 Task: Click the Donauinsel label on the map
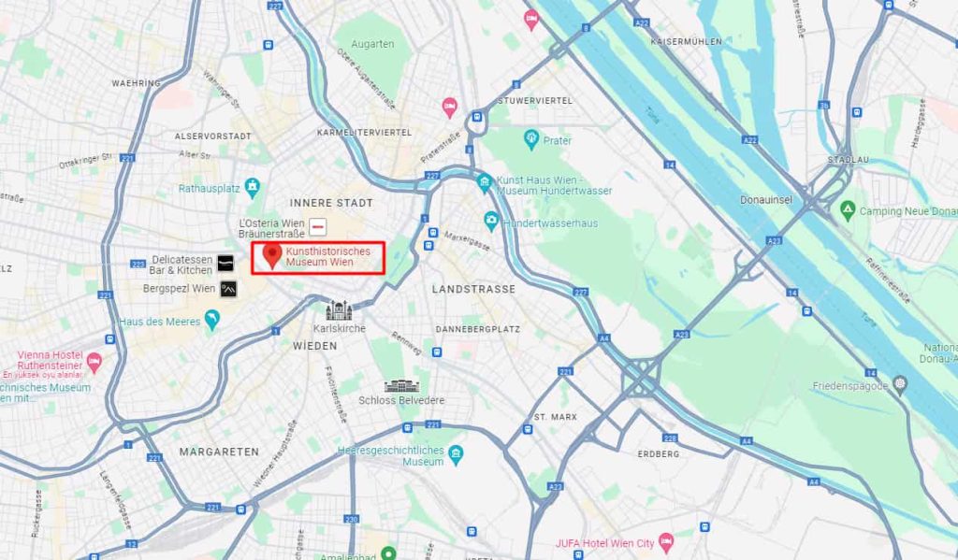click(766, 200)
